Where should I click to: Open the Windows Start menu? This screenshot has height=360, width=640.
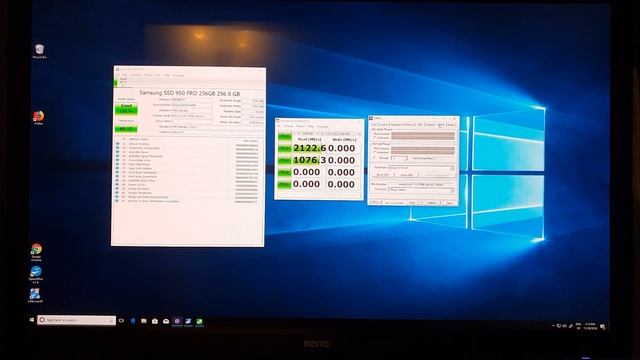32,320
